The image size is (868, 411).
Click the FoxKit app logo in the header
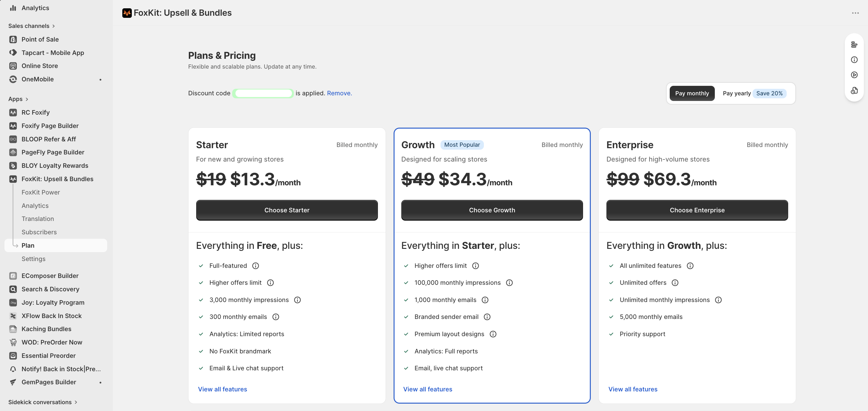(127, 13)
